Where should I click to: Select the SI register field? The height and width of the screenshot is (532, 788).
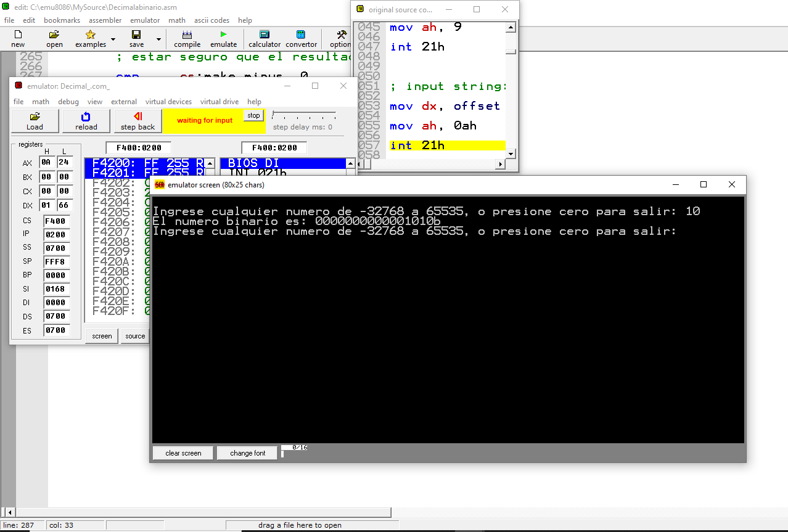tap(57, 289)
